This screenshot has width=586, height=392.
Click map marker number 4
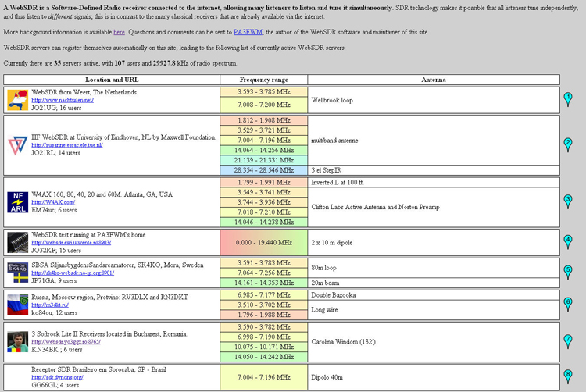coord(568,241)
